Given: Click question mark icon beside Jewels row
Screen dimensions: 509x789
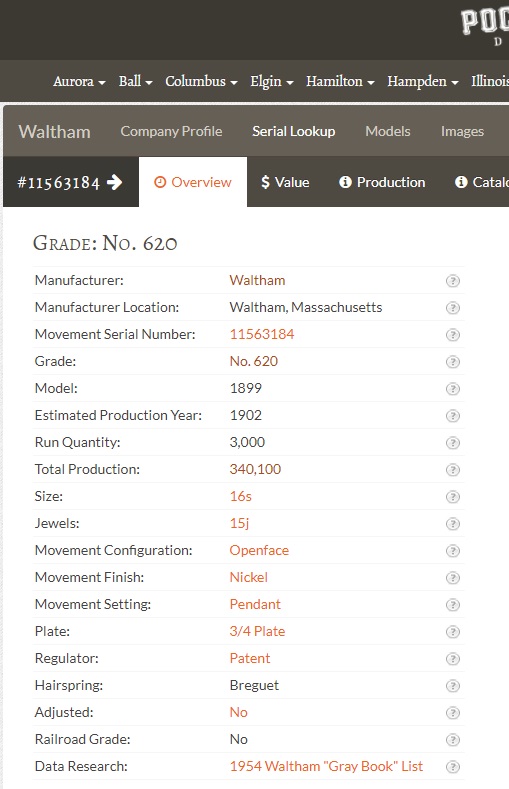Looking at the screenshot, I should pyautogui.click(x=453, y=524).
